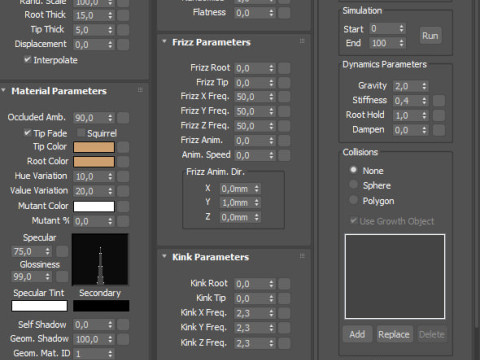Viewport: 480px width, 360px height.
Task: Open the Root Color swatch
Action: point(94,162)
